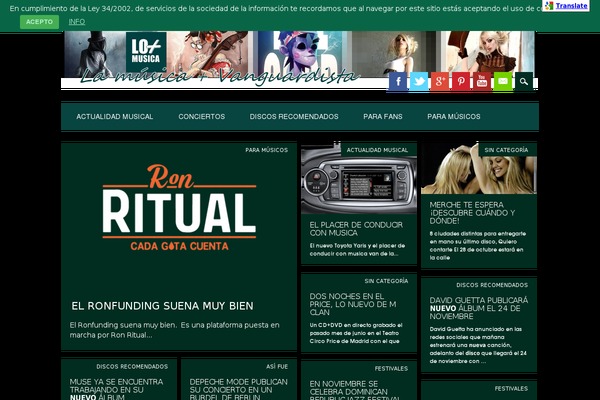Screen dimensions: 600x400
Task: Open 'Merche te espera' article title
Action: click(x=472, y=213)
